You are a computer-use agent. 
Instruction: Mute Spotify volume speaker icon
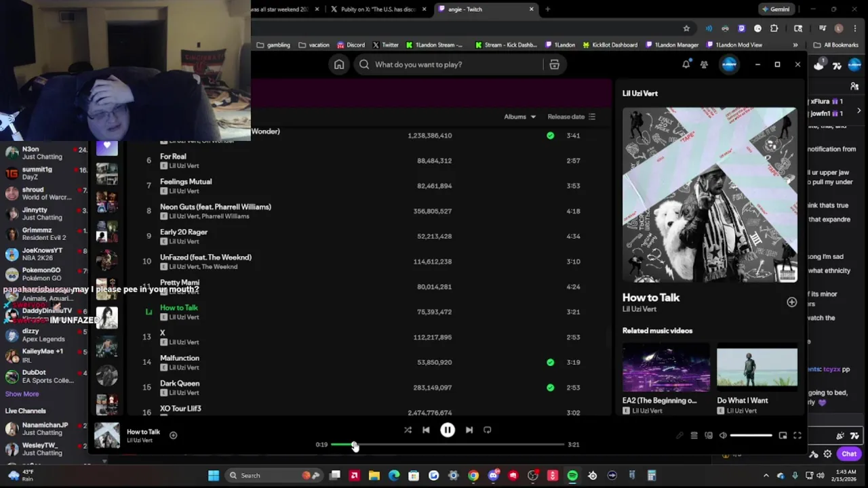point(723,435)
